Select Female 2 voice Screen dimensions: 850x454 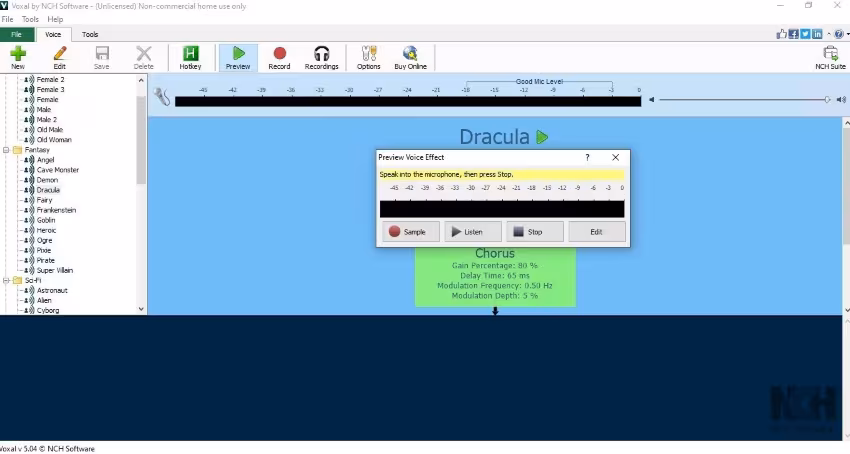(x=50, y=80)
